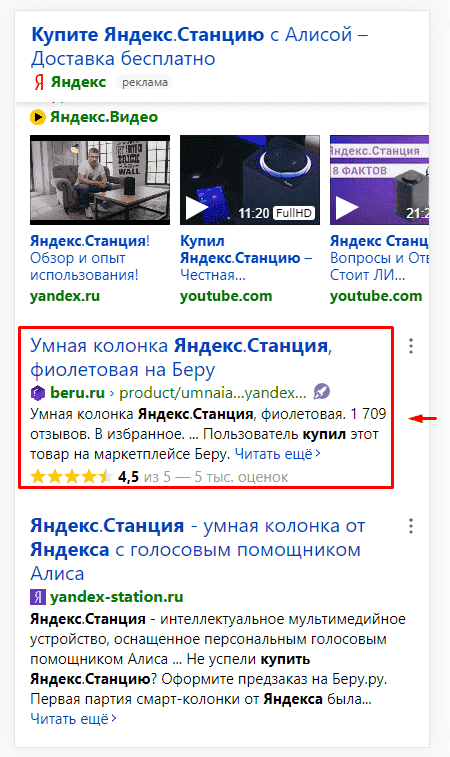Click the star rating 4,5 из 5

coord(159,477)
